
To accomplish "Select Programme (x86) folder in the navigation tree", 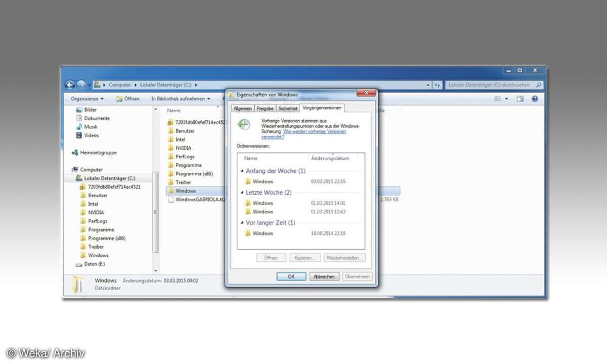I will click(x=104, y=238).
